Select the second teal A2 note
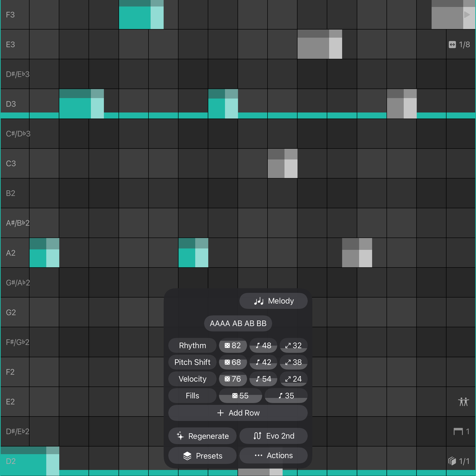This screenshot has width=476, height=476. click(x=193, y=253)
